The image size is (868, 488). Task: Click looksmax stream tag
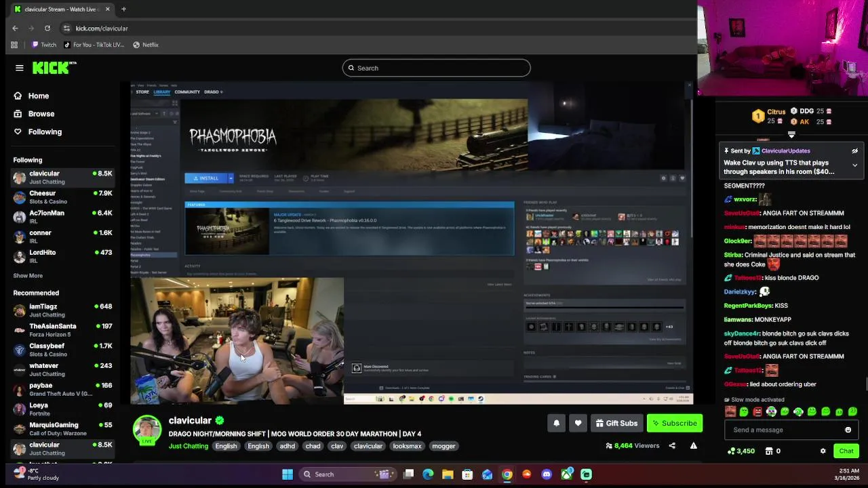coord(407,446)
